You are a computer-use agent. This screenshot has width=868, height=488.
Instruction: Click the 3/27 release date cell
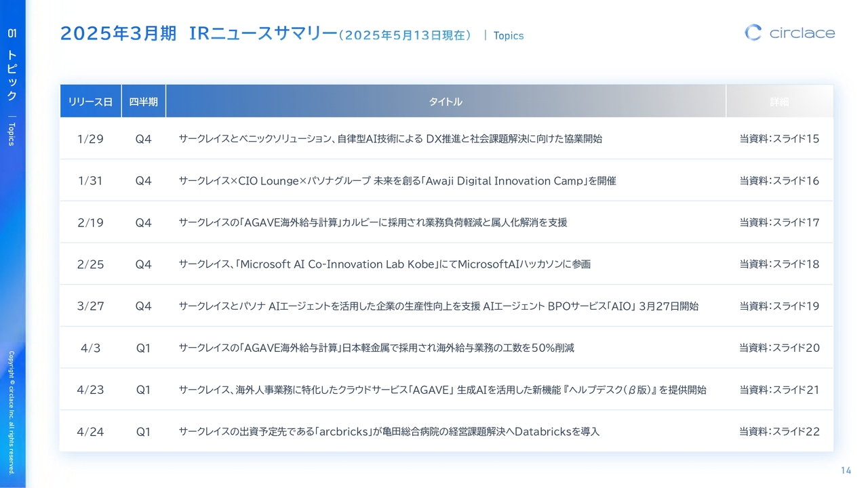point(90,306)
